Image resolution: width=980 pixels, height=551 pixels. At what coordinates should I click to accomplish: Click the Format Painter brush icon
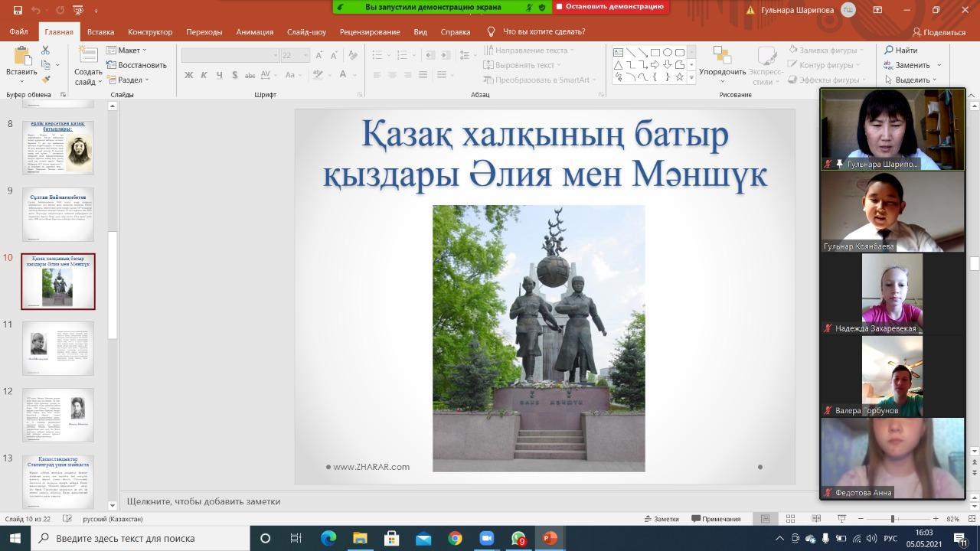point(46,80)
